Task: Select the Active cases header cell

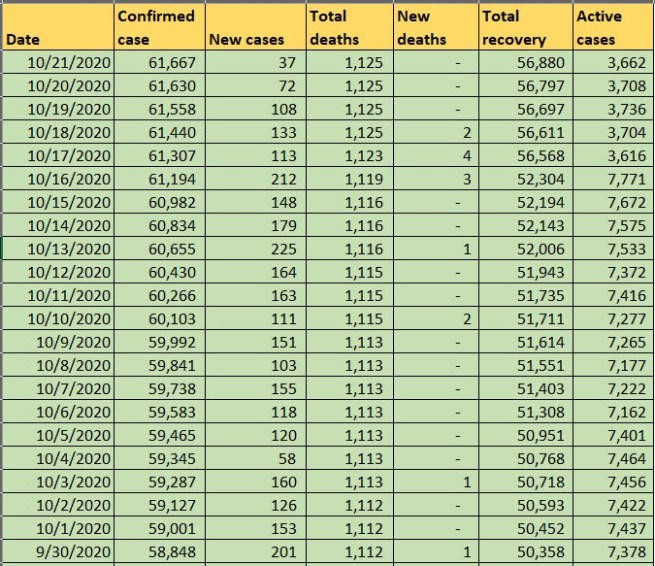Action: click(x=614, y=27)
